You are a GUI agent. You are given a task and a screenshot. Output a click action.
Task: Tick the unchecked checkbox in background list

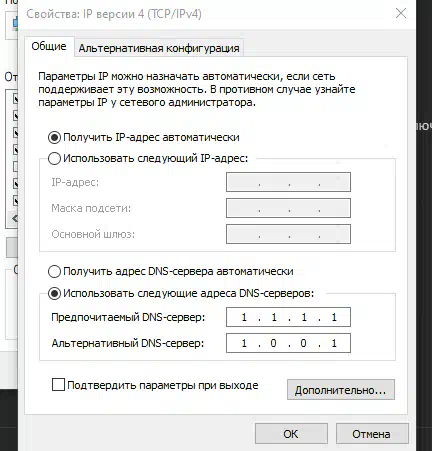[15, 166]
